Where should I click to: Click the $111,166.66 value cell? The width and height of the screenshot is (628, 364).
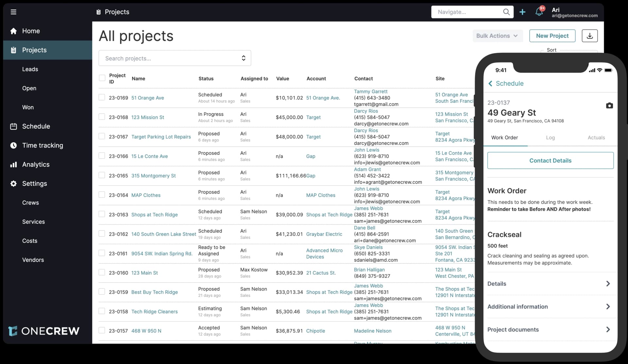(291, 176)
